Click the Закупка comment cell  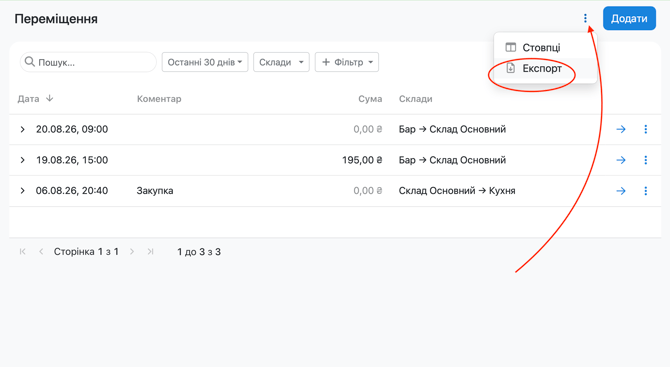(x=155, y=191)
